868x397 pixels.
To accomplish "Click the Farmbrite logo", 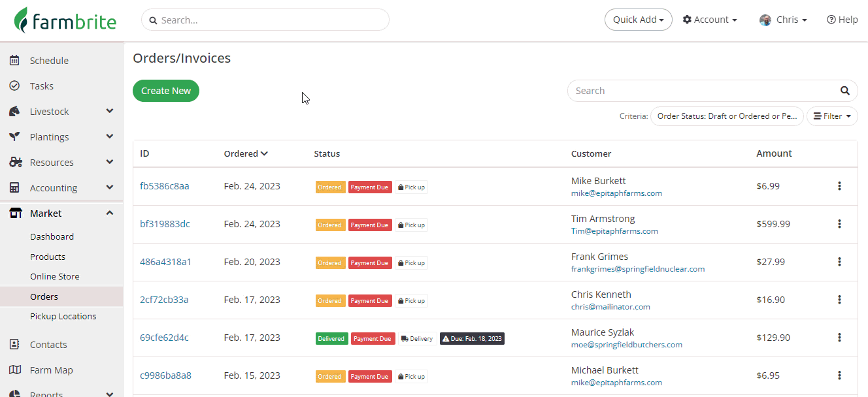I will (65, 20).
